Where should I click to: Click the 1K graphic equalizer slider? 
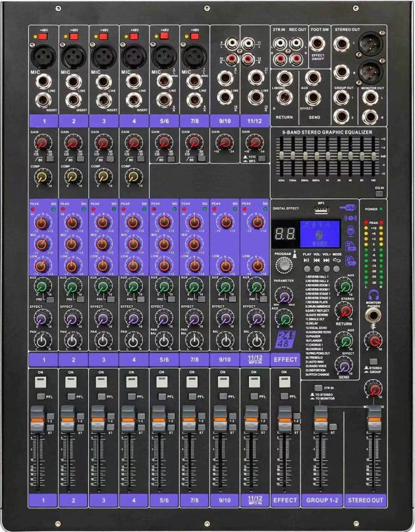328,156
